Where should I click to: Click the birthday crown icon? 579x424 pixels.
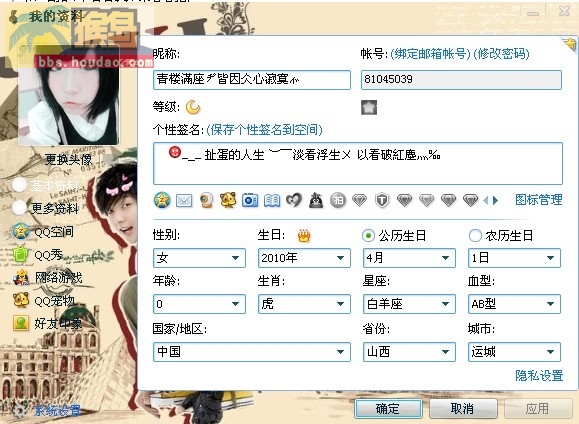(304, 235)
